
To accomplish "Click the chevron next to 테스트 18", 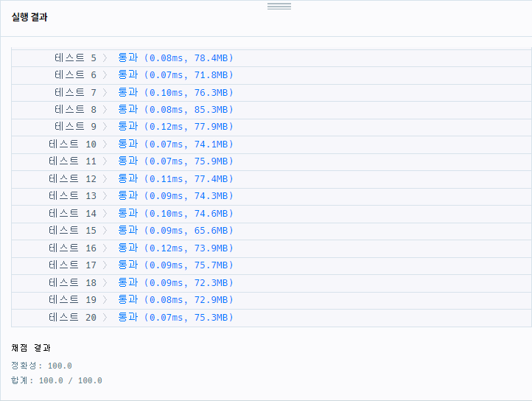I will click(x=105, y=283).
